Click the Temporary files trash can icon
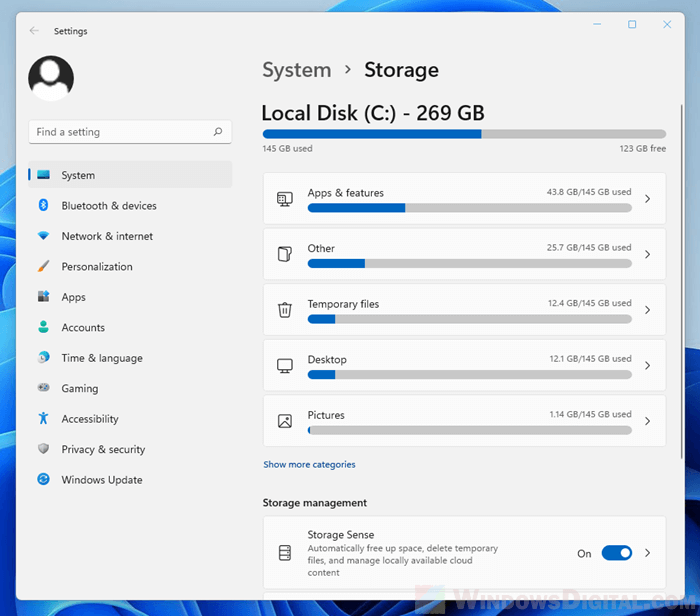The height and width of the screenshot is (616, 700). pyautogui.click(x=285, y=310)
